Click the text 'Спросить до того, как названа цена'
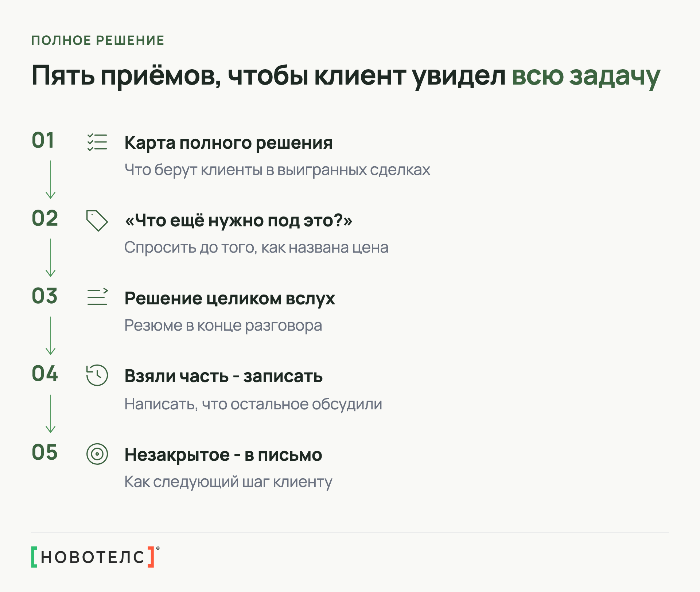This screenshot has height=592, width=700. pos(256,248)
